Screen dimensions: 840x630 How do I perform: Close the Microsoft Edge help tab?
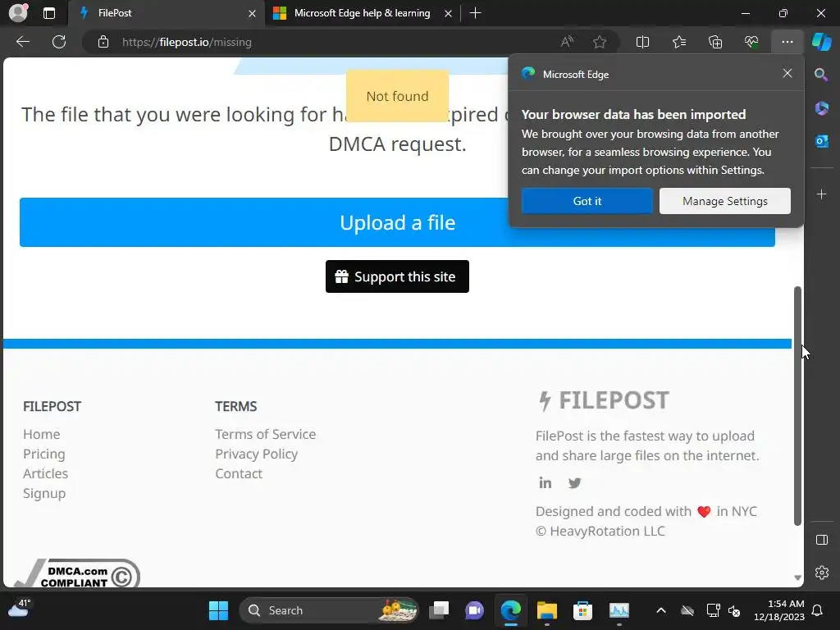(448, 13)
